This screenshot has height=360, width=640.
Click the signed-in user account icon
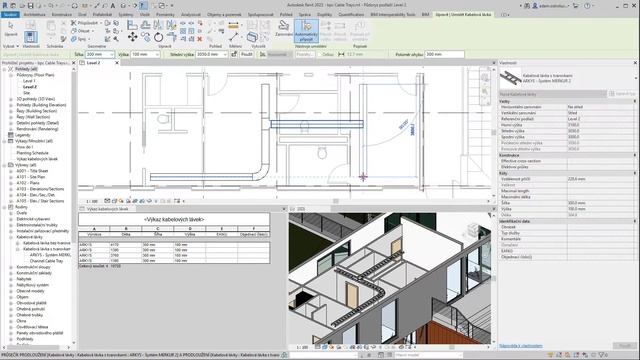click(535, 6)
